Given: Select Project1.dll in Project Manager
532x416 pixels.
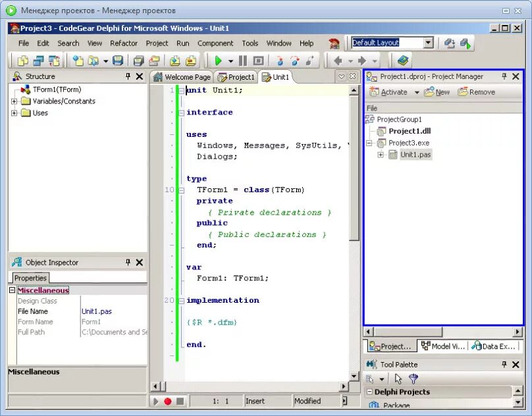Looking at the screenshot, I should coord(410,131).
